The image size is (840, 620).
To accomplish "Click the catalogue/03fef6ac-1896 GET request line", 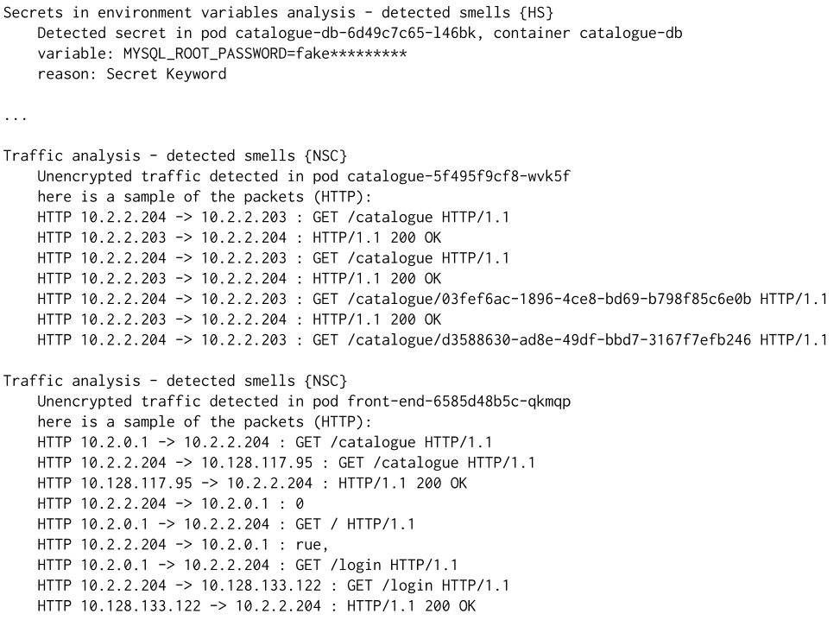I will coord(432,299).
